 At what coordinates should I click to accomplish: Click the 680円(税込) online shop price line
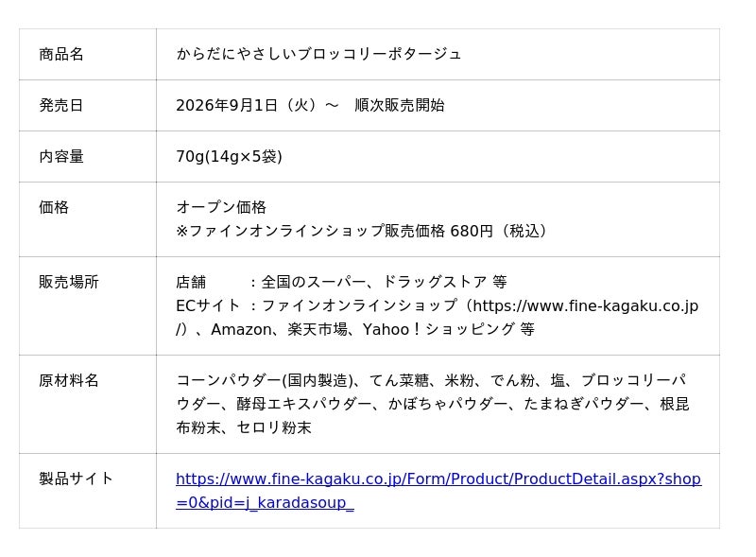click(x=361, y=231)
